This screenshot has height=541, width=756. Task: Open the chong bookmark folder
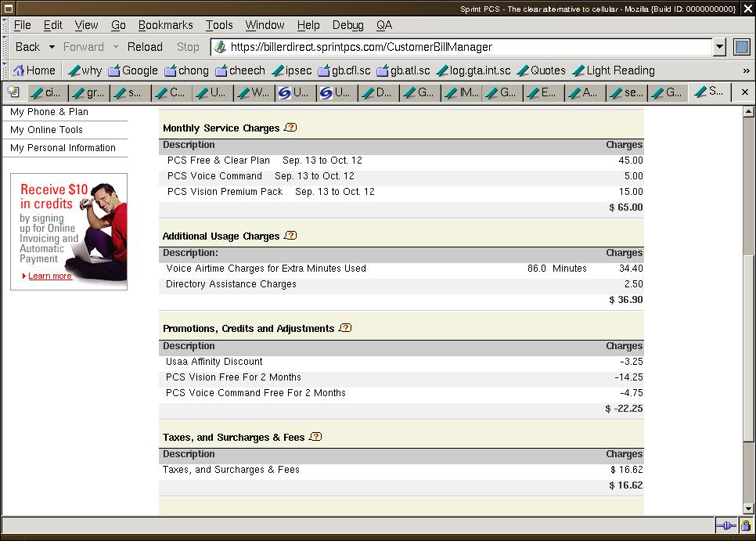186,71
